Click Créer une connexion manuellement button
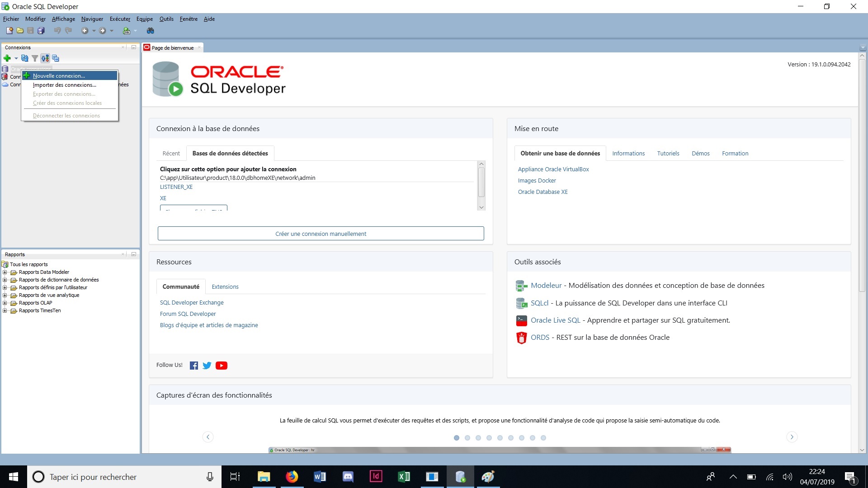Screen dimensions: 868x488 point(321,234)
